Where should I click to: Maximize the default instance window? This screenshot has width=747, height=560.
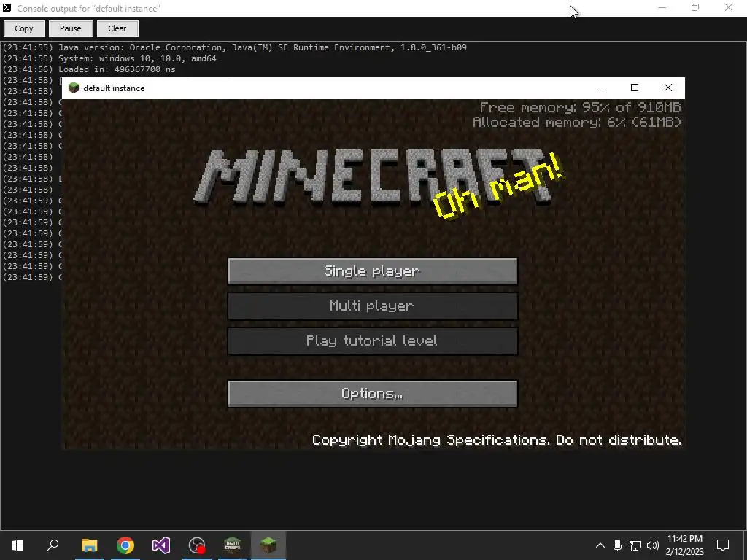635,87
